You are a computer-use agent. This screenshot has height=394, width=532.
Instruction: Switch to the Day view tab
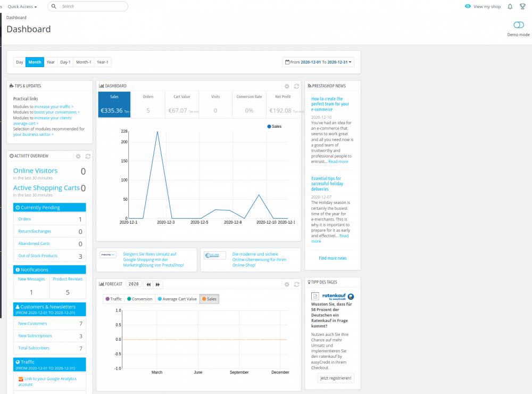click(x=19, y=62)
